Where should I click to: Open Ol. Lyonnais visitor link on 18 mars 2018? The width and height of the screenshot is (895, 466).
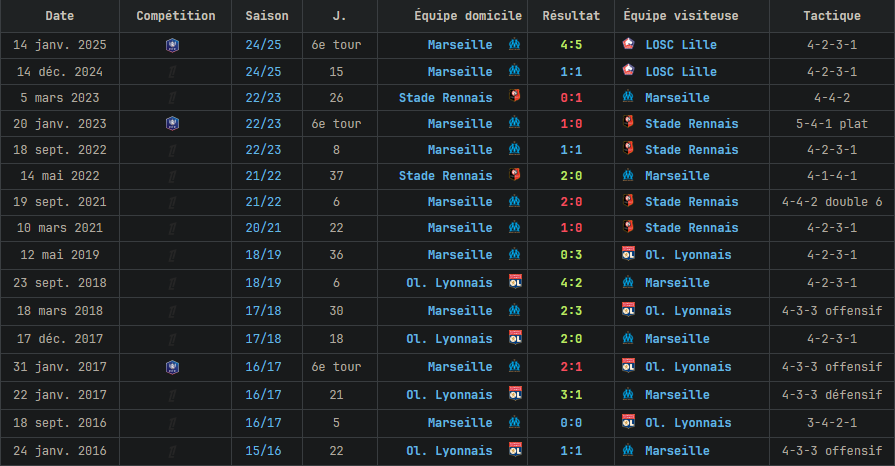pos(688,311)
